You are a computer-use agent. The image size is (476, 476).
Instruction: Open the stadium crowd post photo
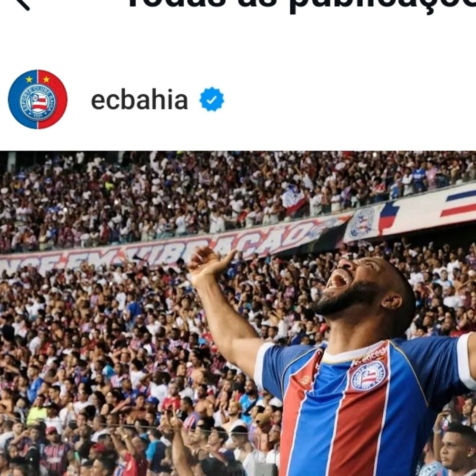238,313
